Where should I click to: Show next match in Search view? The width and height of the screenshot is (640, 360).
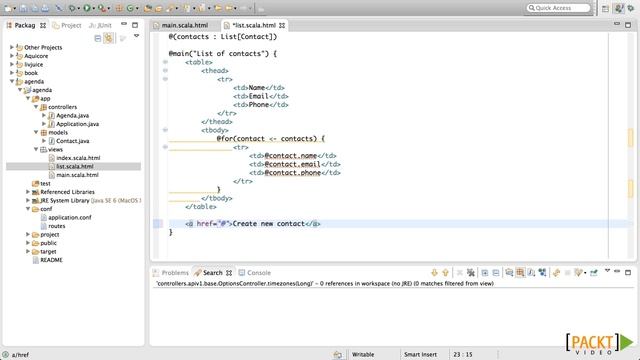point(434,272)
